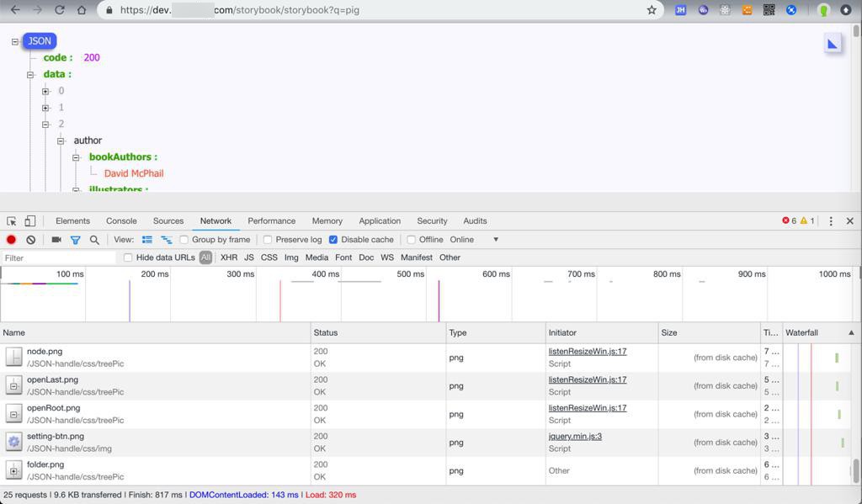This screenshot has height=504, width=862.
Task: Close the DevTools panel
Action: (850, 221)
